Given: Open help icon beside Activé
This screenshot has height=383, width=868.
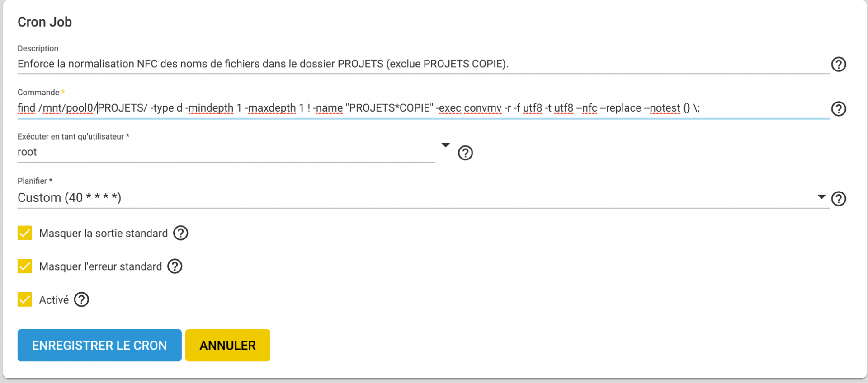Looking at the screenshot, I should [81, 299].
